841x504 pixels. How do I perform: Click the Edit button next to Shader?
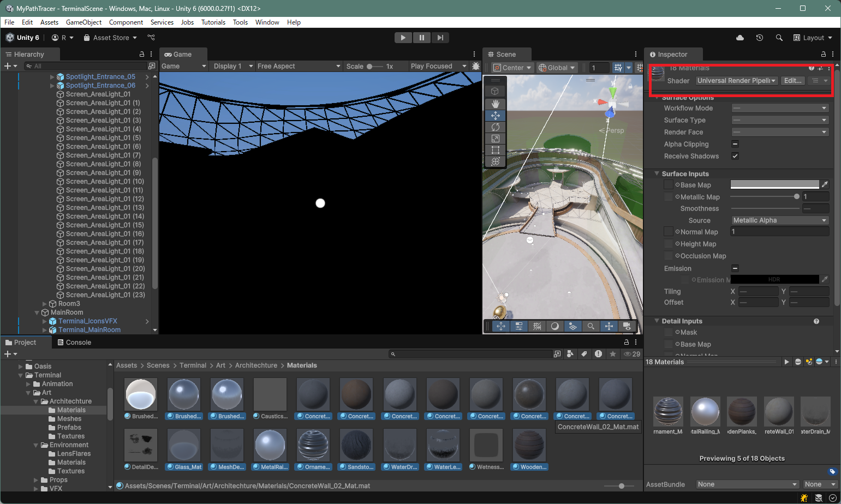pyautogui.click(x=792, y=80)
